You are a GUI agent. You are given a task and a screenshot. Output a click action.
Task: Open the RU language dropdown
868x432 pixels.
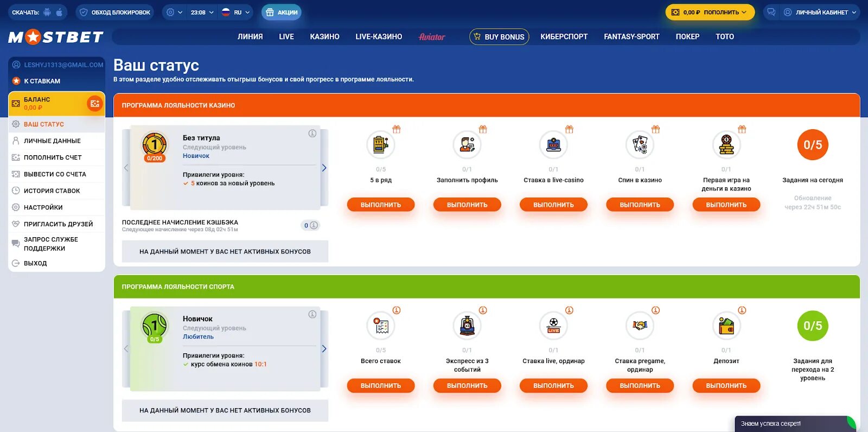coord(236,12)
